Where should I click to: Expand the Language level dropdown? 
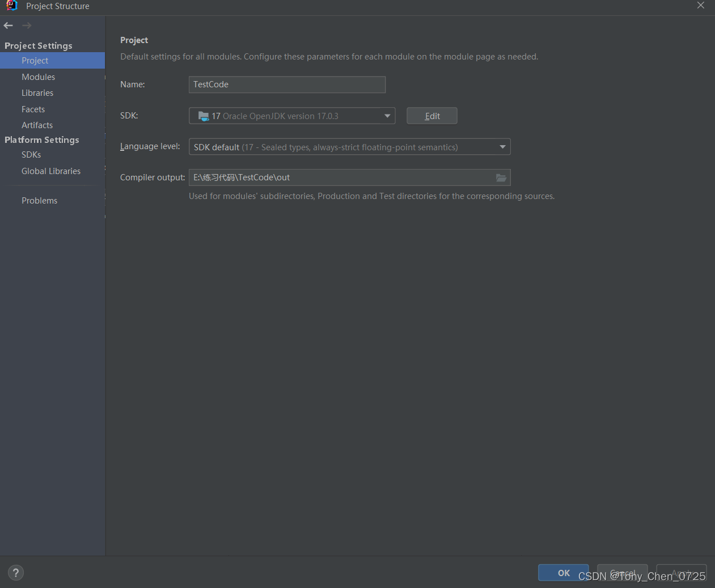[502, 147]
